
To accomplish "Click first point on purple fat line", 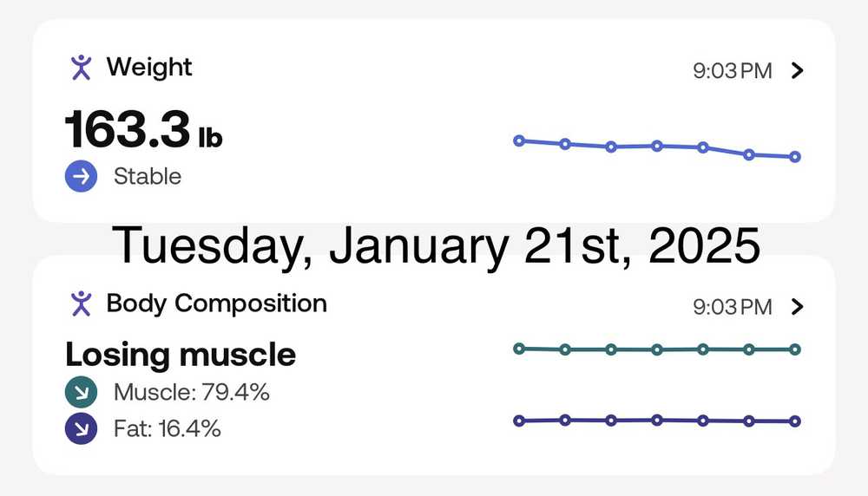I will point(519,421).
